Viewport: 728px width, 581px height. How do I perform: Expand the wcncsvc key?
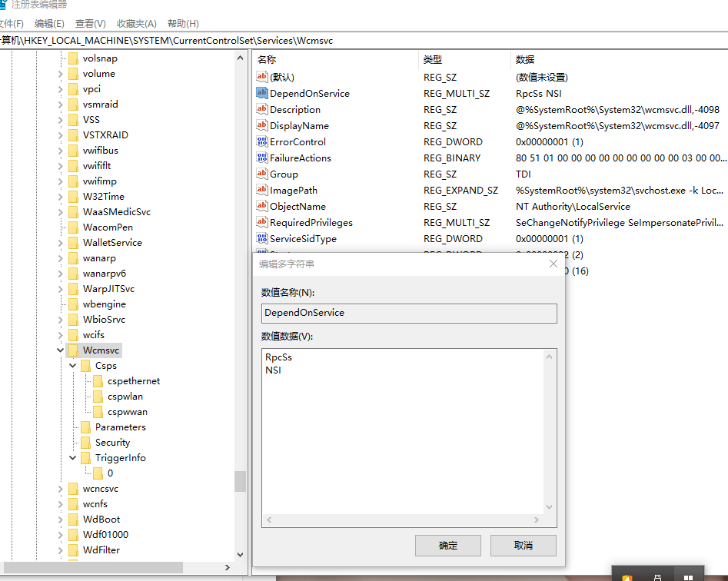61,489
